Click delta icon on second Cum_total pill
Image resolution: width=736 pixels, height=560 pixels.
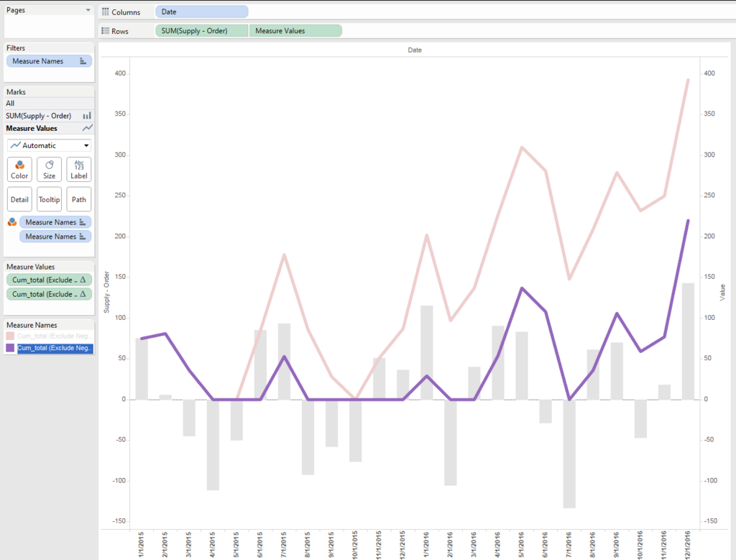pyautogui.click(x=83, y=294)
